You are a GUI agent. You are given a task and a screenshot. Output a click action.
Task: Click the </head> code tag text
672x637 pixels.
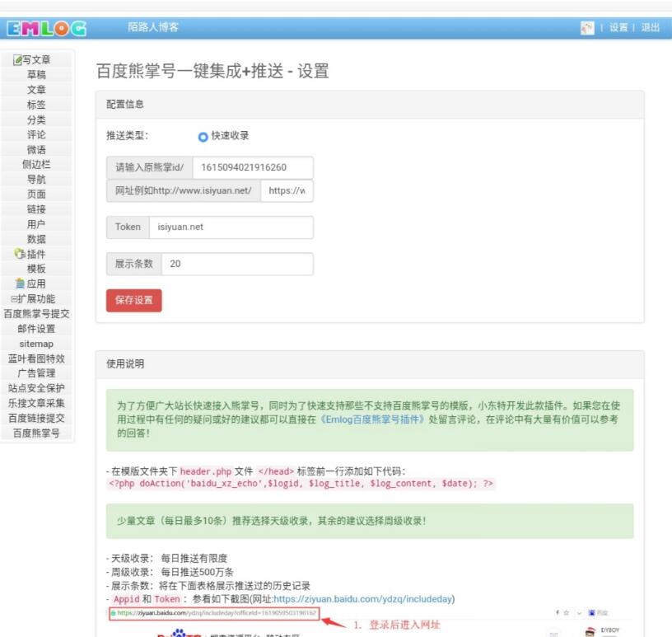(x=276, y=471)
